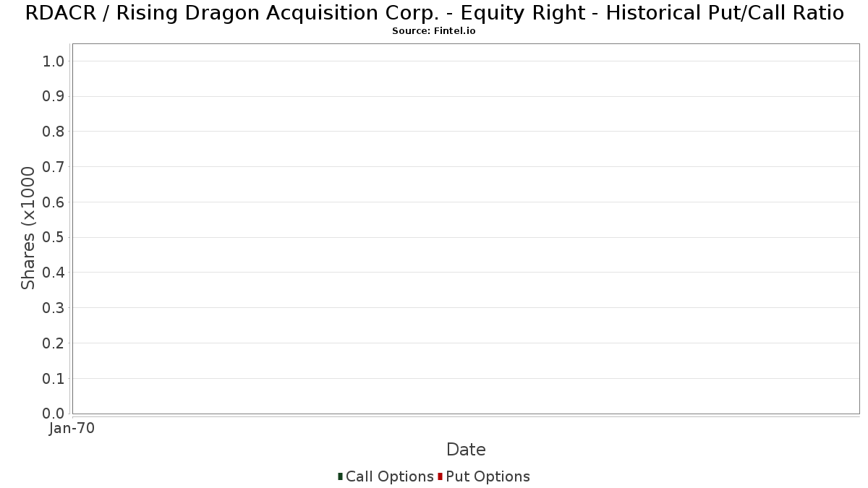This screenshot has height=488, width=868.
Task: Click the 1.0 y-axis tick label
Action: 54,61
